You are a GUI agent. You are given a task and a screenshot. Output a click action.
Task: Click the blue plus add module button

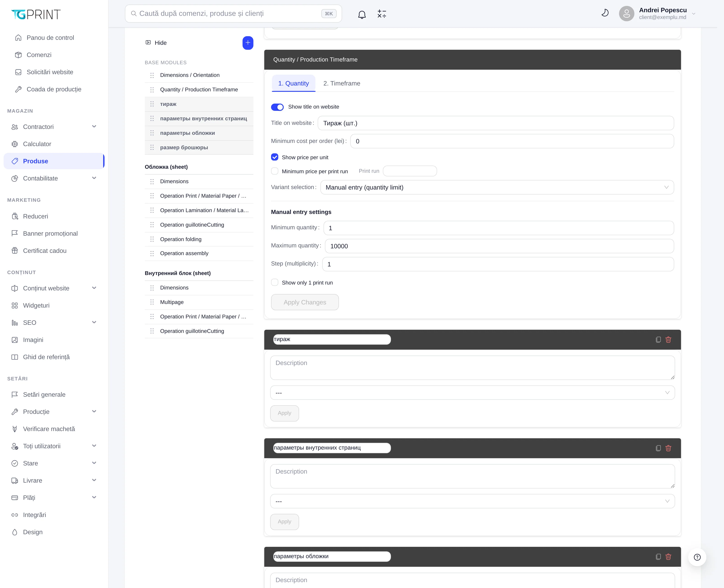tap(248, 43)
